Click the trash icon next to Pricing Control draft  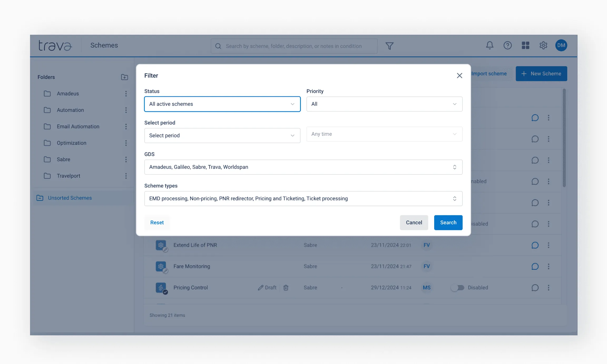(286, 287)
